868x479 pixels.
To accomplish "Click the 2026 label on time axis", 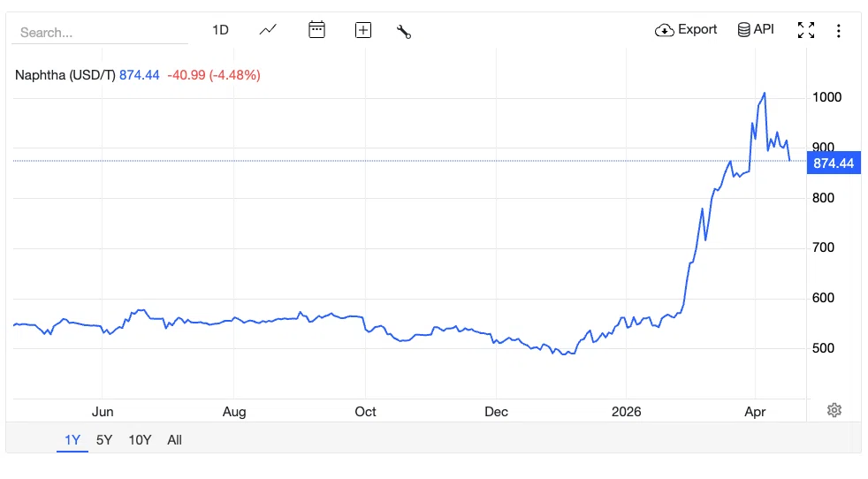I will [x=626, y=412].
